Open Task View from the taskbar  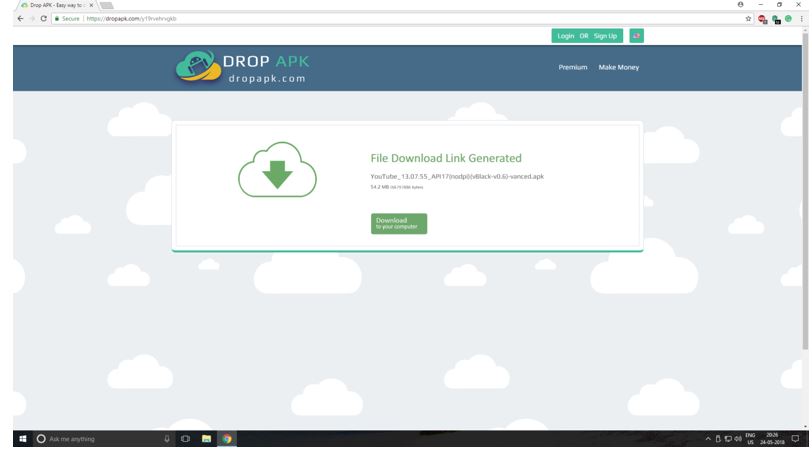pyautogui.click(x=185, y=439)
